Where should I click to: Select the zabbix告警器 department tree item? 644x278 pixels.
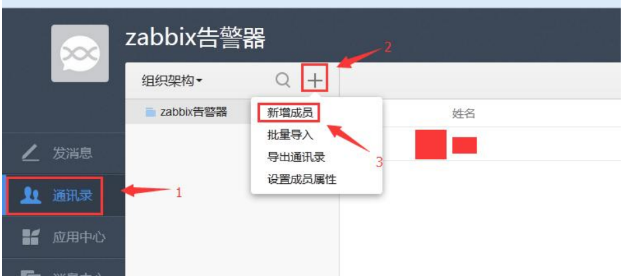188,111
